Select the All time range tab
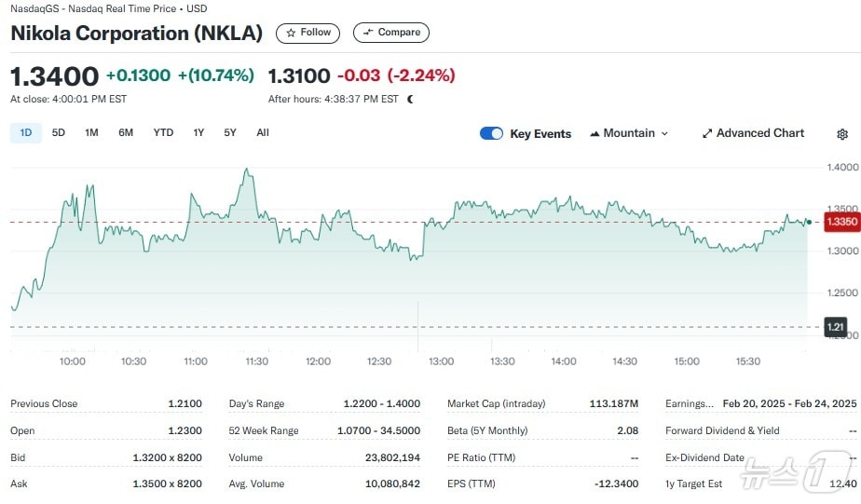 [x=263, y=132]
